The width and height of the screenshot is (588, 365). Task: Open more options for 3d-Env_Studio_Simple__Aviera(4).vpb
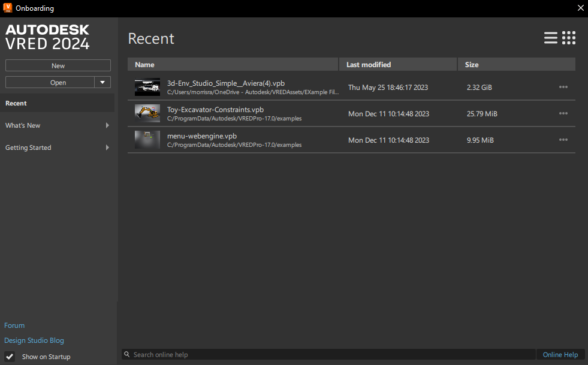(x=563, y=87)
